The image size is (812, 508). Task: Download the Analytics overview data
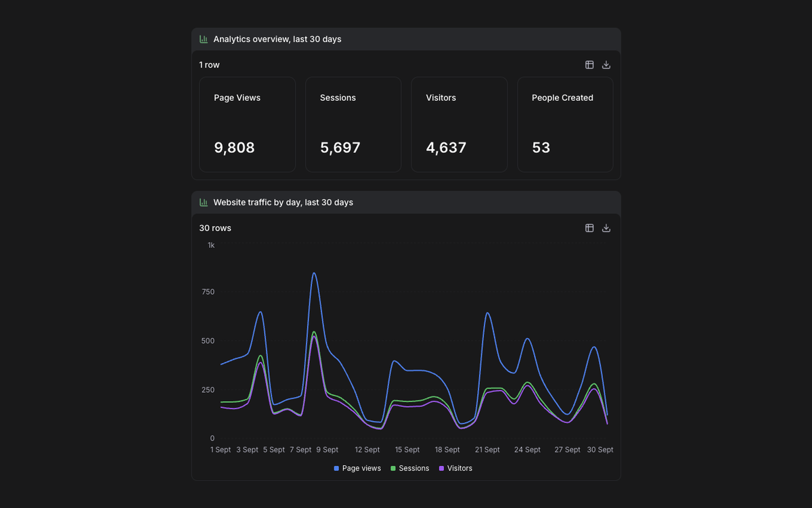pyautogui.click(x=606, y=65)
